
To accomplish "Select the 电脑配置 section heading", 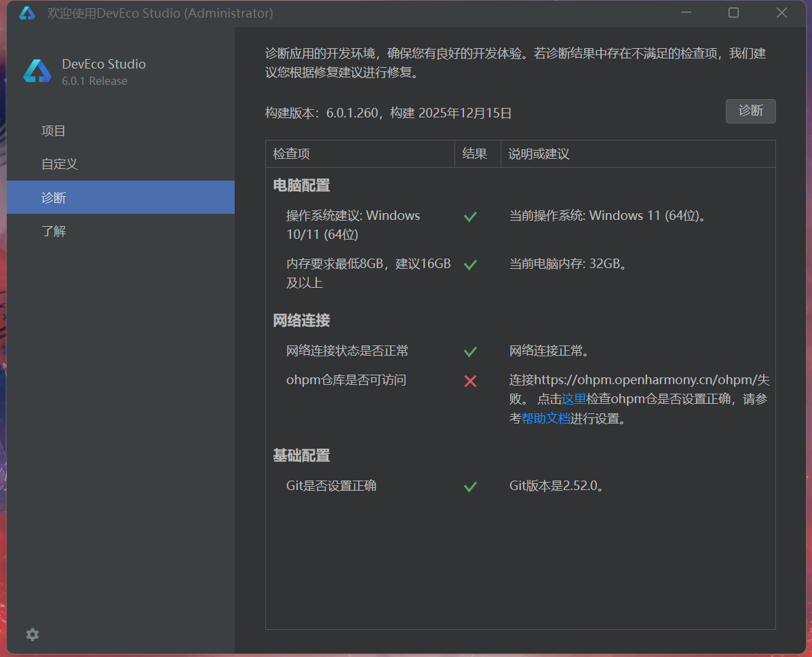I will pyautogui.click(x=301, y=185).
